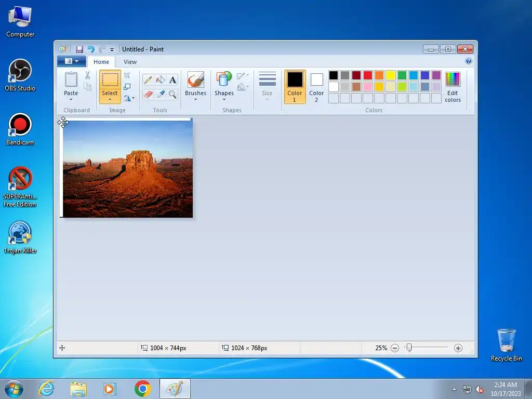532x399 pixels.
Task: Click the Windows Start button
Action: (x=14, y=389)
